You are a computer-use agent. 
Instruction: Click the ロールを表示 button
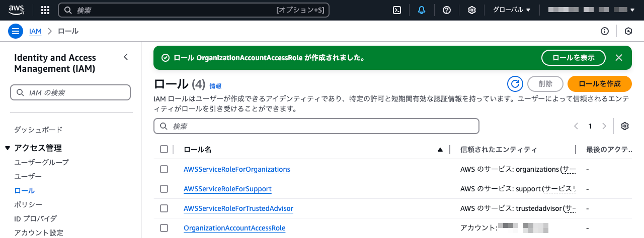574,58
